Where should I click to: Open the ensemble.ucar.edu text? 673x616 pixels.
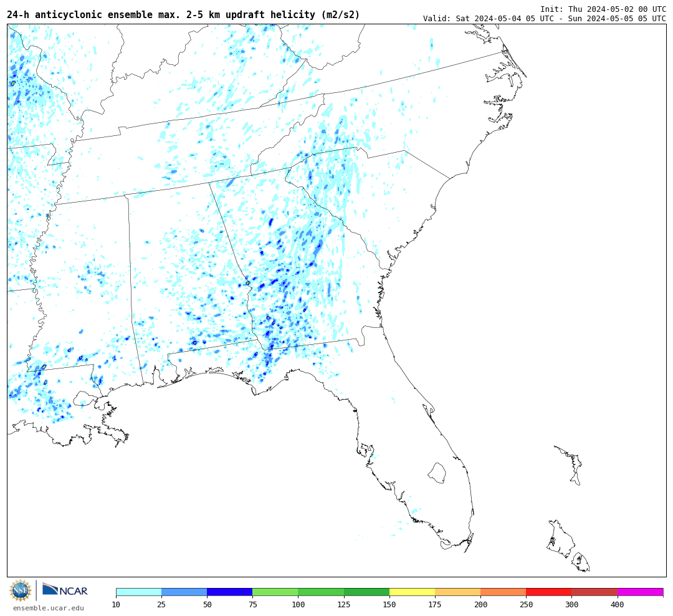pos(48,608)
